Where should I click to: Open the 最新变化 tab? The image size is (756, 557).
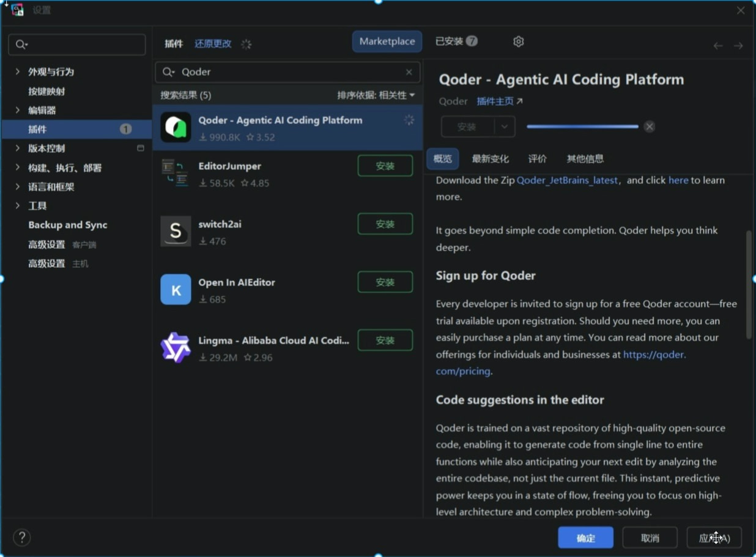pos(490,159)
